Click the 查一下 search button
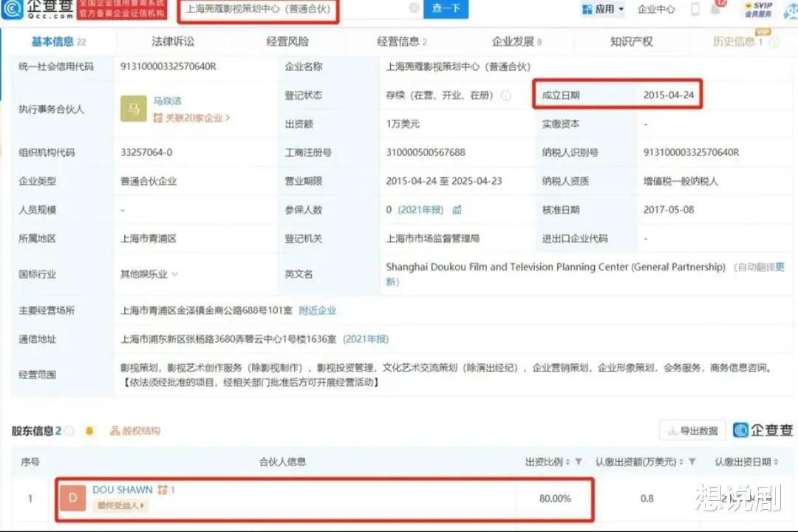798x532 pixels. pyautogui.click(x=446, y=10)
